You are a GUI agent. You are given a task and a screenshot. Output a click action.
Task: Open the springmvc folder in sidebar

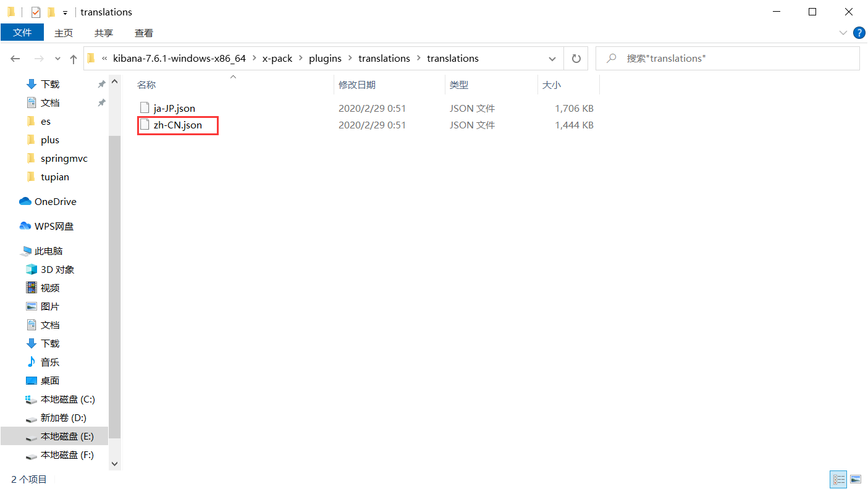64,158
